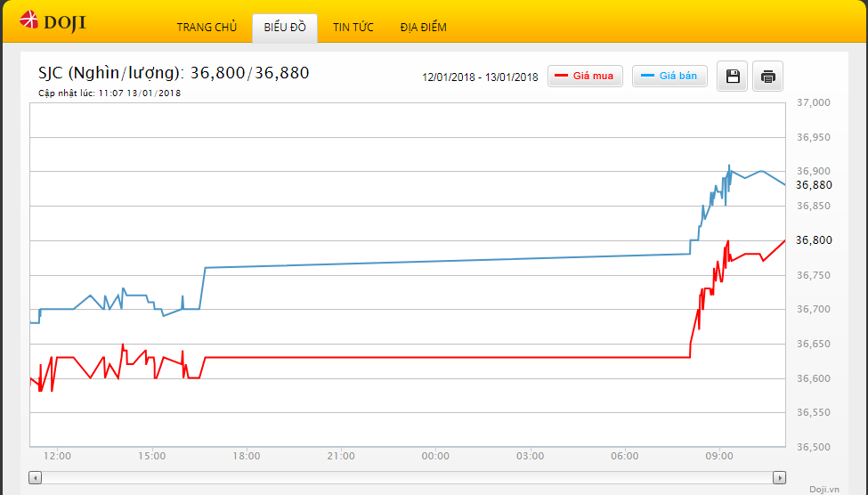
Task: Click the chart scrollbar right arrow
Action: click(780, 477)
